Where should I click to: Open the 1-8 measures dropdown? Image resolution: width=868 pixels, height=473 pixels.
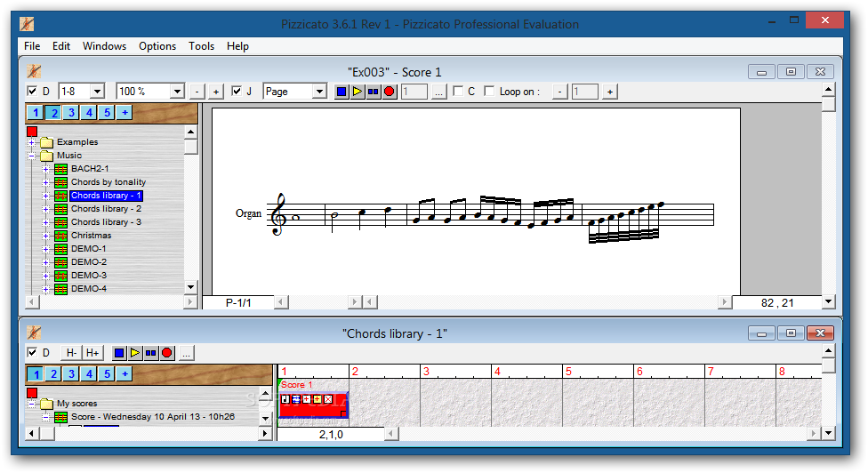(x=98, y=92)
